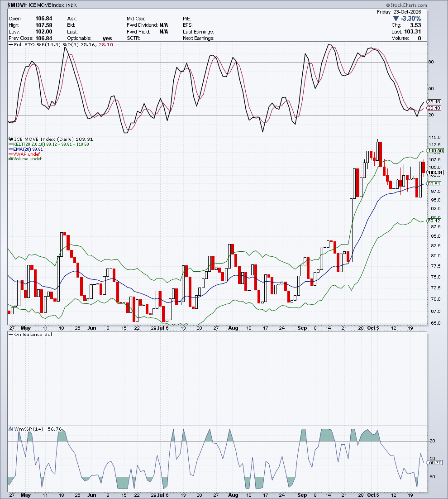This screenshot has width=448, height=499.
Task: Click the -3.30% percent change value
Action: pos(411,19)
